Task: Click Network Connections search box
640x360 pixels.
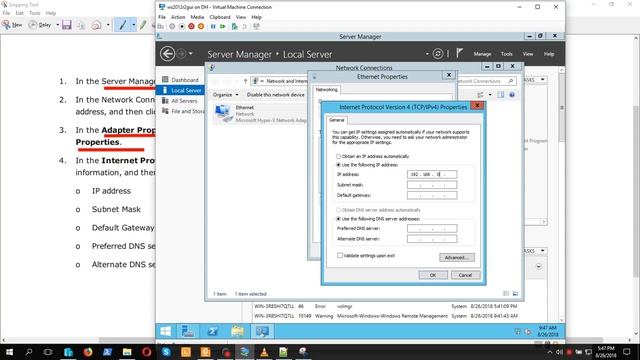Action: coord(487,81)
